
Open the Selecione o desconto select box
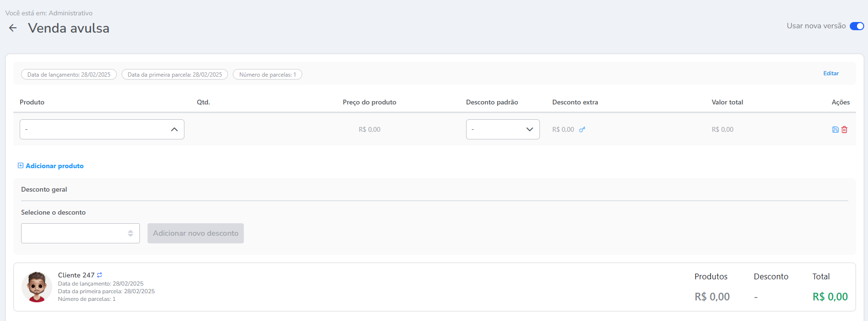coord(80,233)
